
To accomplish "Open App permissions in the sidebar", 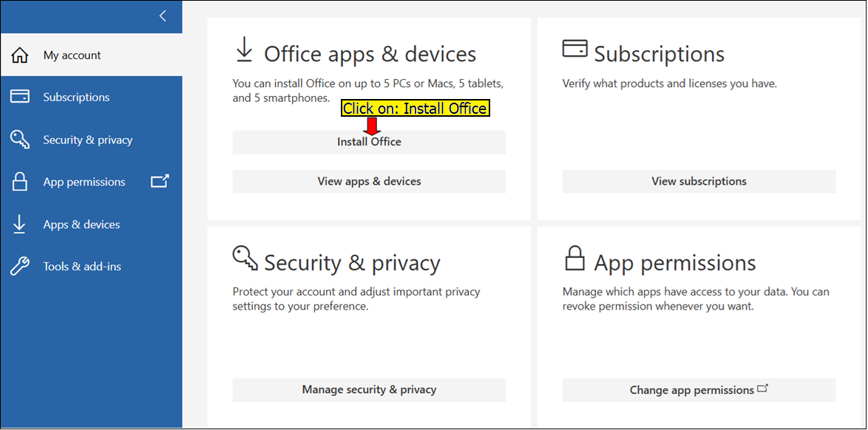I will click(92, 182).
